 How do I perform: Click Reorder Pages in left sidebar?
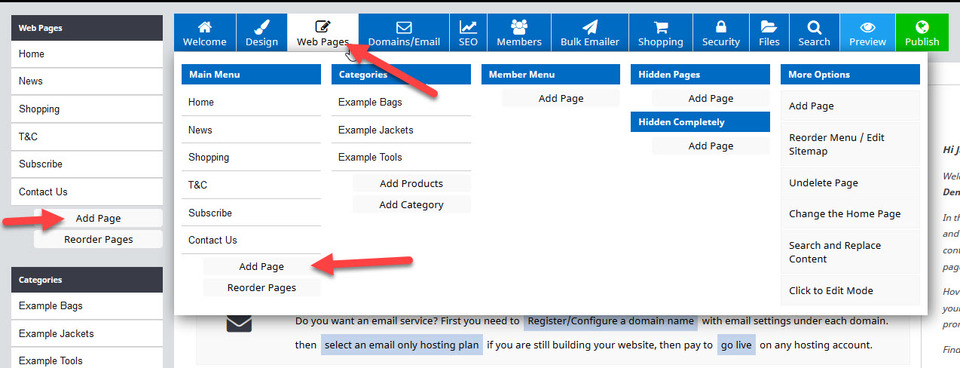pyautogui.click(x=99, y=239)
